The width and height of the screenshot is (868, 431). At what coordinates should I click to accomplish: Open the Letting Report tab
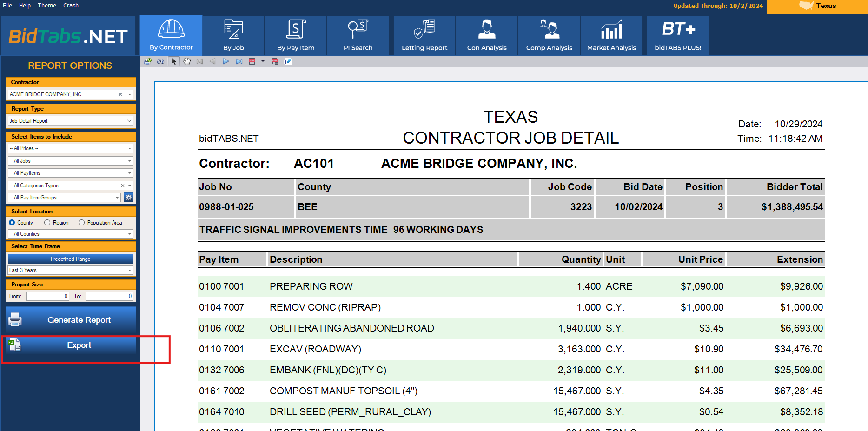click(424, 35)
